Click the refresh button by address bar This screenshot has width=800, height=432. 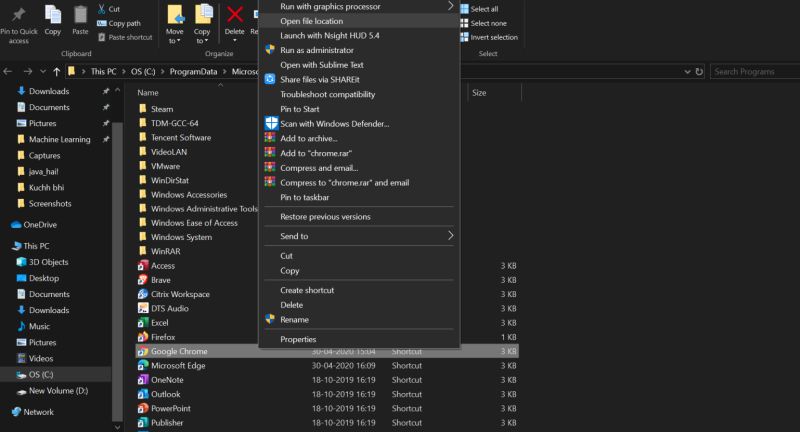(x=699, y=71)
